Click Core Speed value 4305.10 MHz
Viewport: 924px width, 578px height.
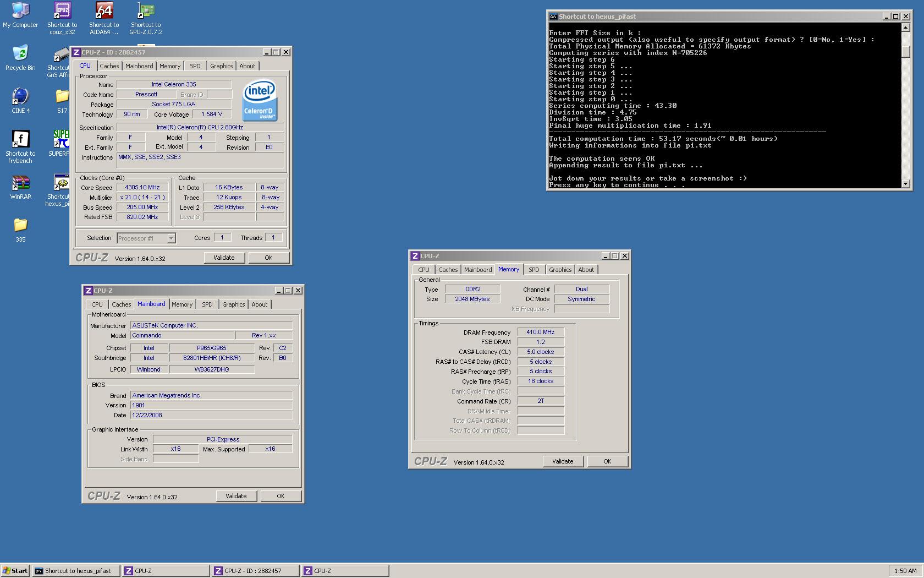[142, 188]
